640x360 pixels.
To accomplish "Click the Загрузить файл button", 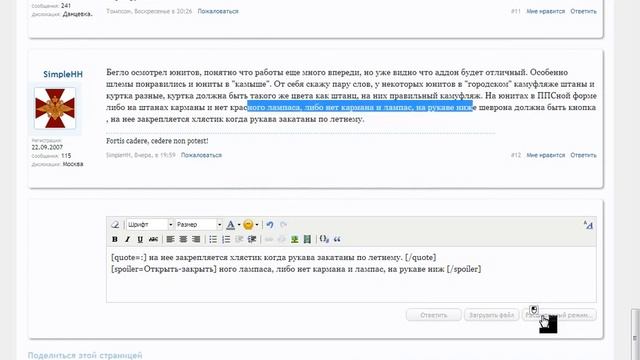I will [x=491, y=315].
